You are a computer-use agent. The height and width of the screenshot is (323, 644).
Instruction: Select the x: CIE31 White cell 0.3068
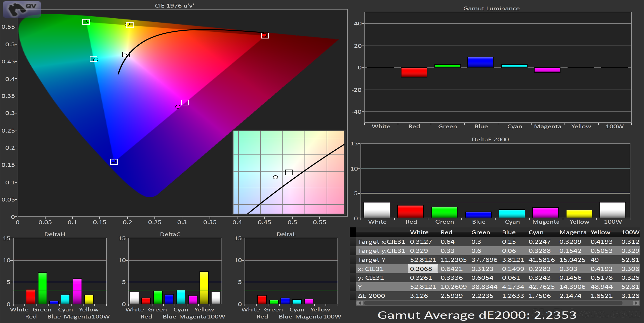(x=423, y=269)
